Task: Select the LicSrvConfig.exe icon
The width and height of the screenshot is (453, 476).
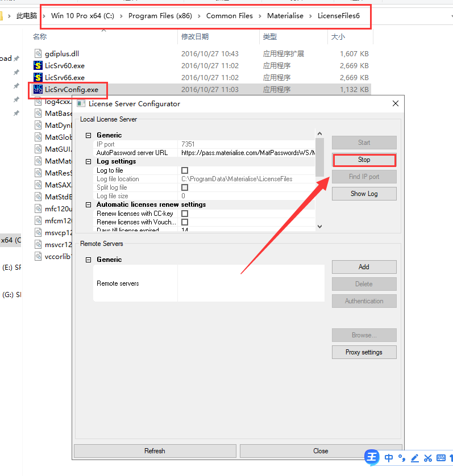Action: [38, 89]
